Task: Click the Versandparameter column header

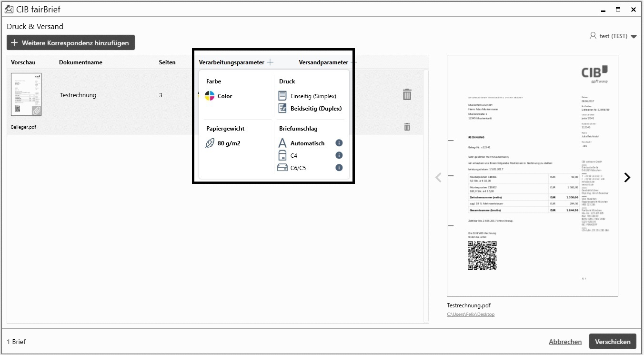Action: (x=323, y=62)
